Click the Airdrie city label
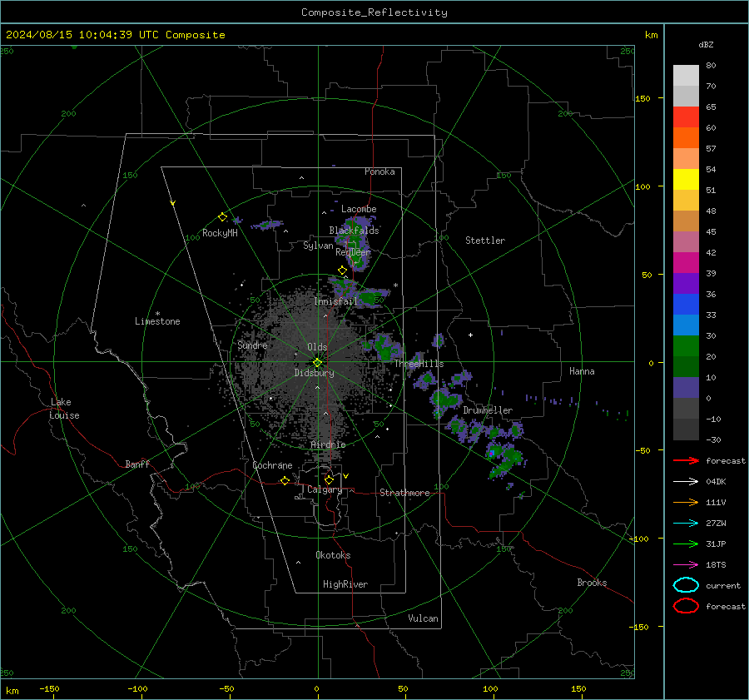Screen dimensions: 749x700 click(328, 444)
